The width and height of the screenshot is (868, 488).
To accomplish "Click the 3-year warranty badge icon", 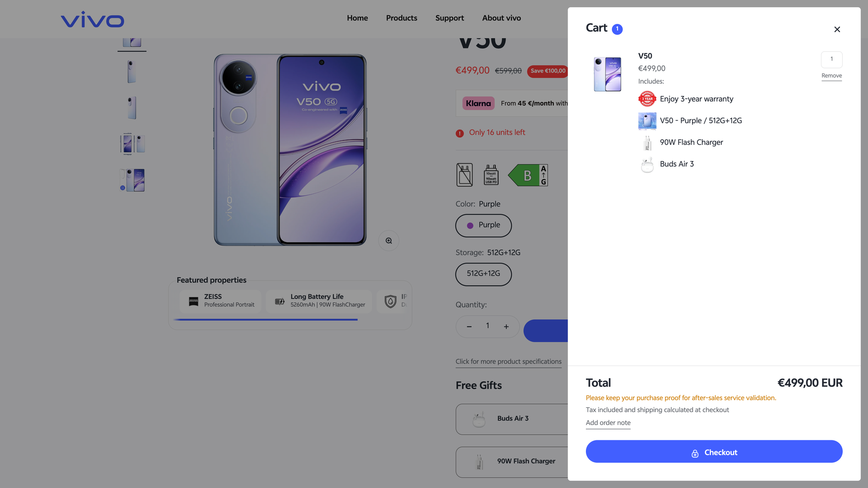I will 647,99.
